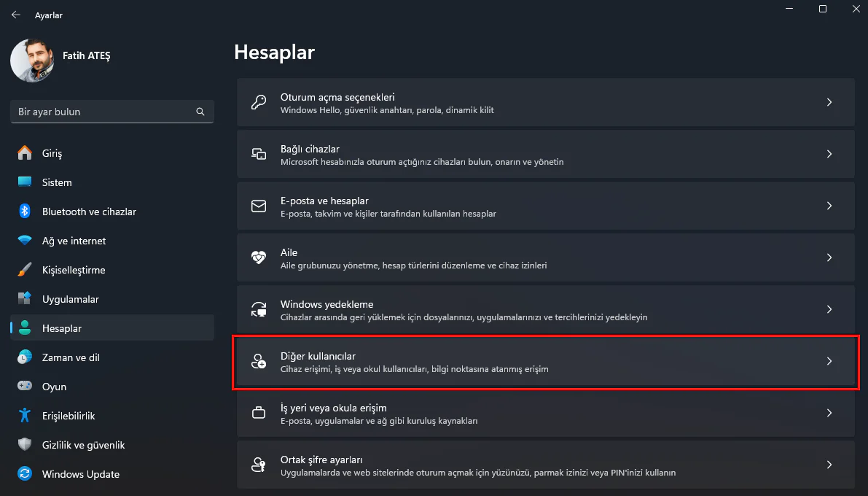Select the briefcase icon for İş yeri erişim

[259, 412]
